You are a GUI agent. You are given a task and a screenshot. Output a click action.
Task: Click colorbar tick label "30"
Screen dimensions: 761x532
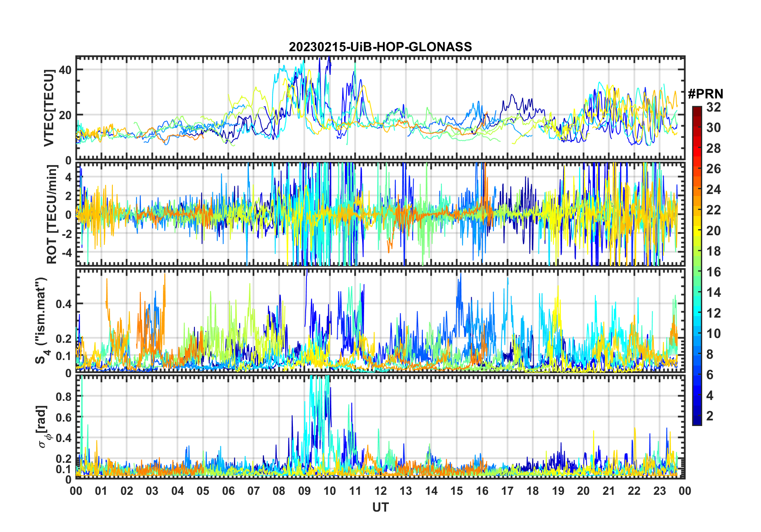pyautogui.click(x=713, y=128)
